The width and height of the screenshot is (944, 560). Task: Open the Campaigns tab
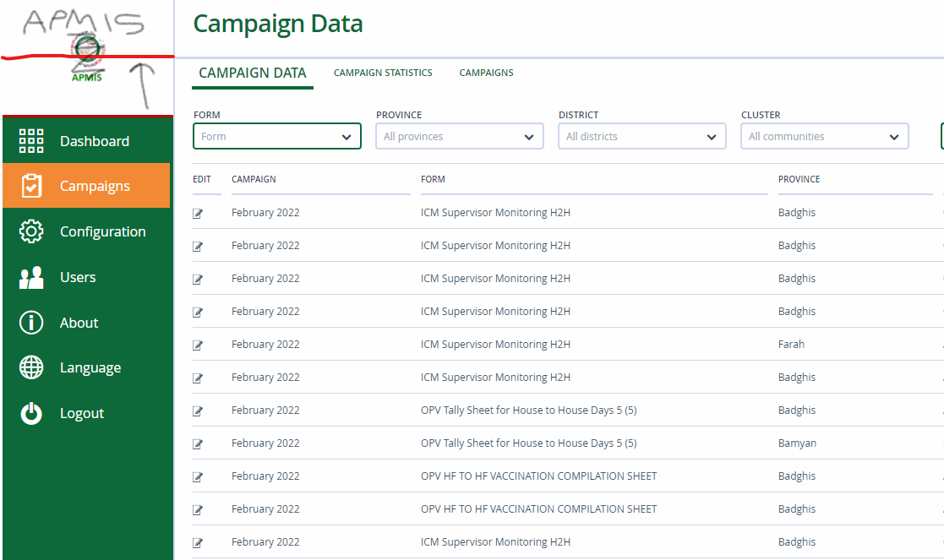click(x=486, y=73)
